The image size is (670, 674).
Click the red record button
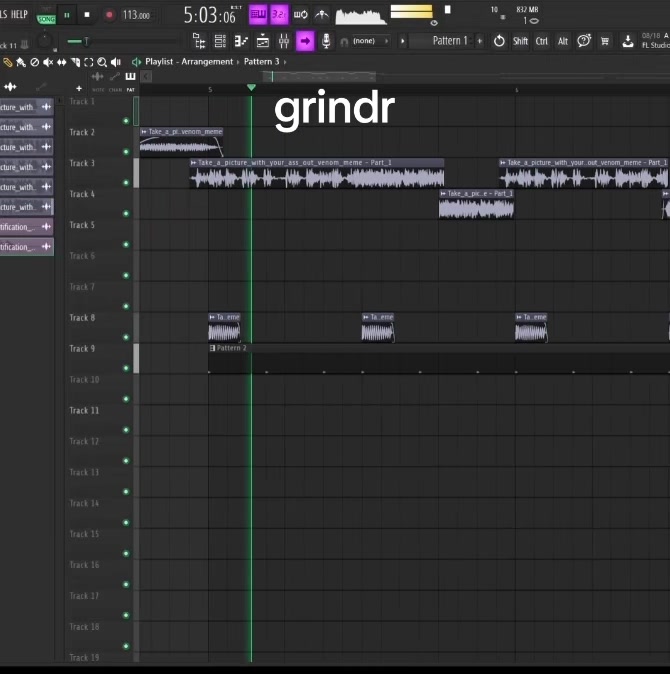click(x=109, y=15)
